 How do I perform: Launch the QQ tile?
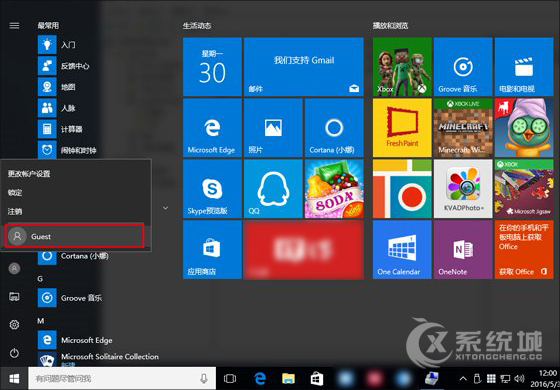point(273,189)
